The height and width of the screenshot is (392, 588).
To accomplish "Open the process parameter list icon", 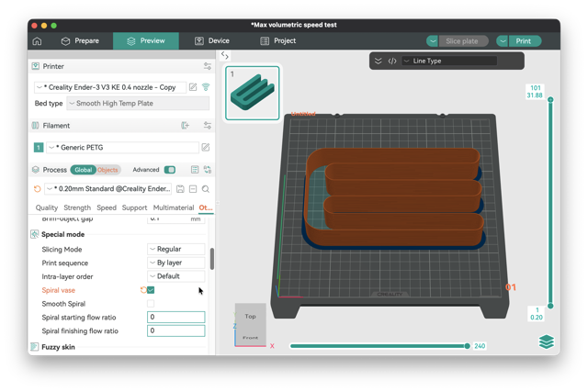I will [x=195, y=170].
